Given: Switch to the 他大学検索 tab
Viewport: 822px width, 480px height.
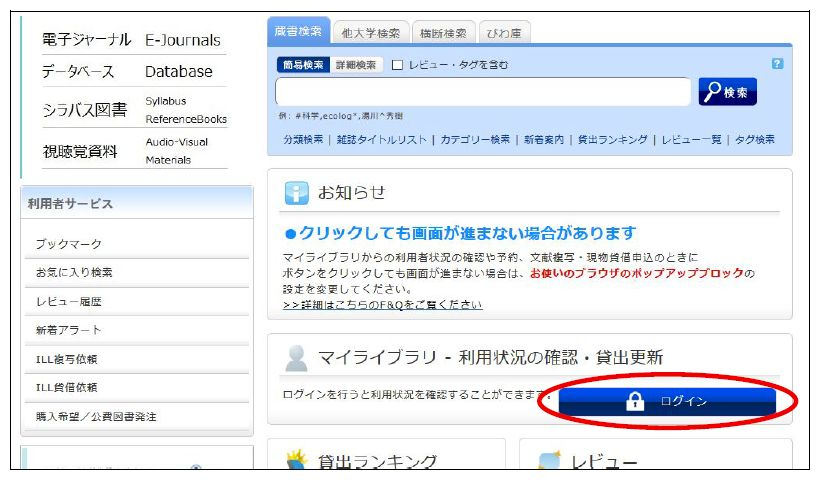Looking at the screenshot, I should click(x=369, y=33).
